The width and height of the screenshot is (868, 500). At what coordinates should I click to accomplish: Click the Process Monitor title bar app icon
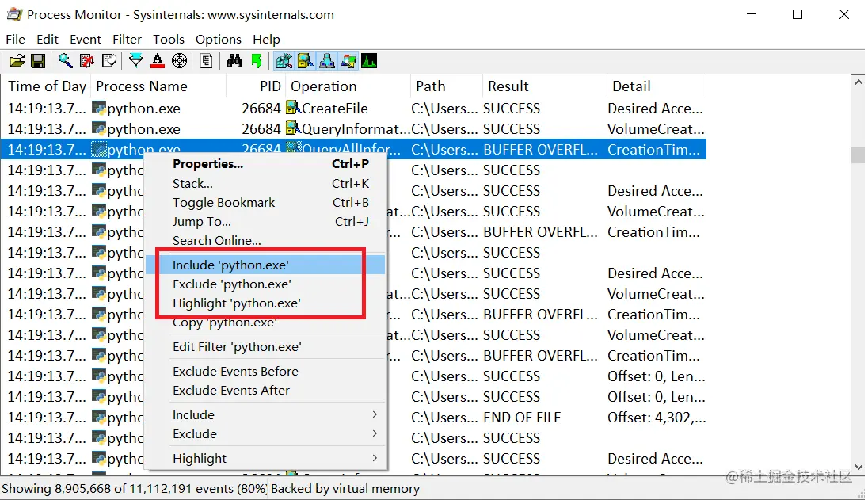pos(14,14)
